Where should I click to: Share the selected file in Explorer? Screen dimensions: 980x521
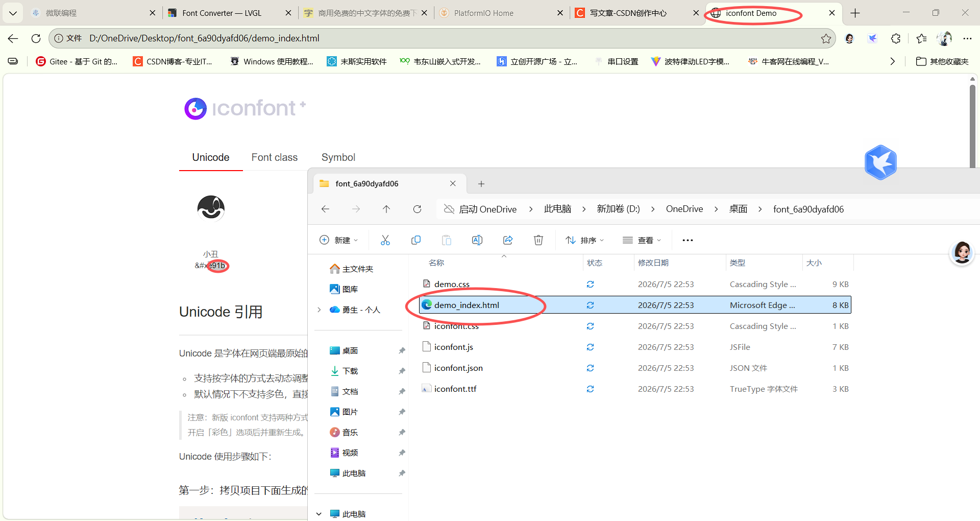[507, 240]
